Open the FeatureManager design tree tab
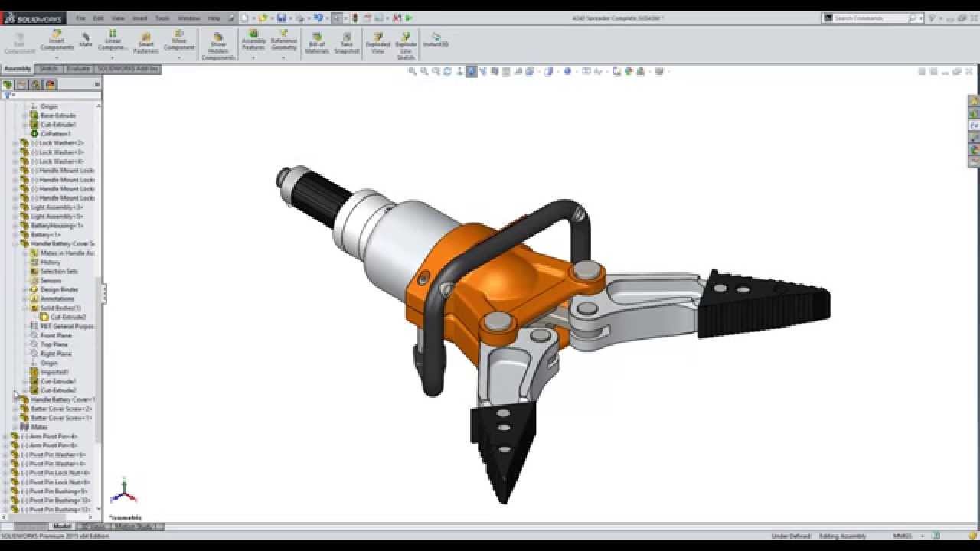Viewport: 980px width, 551px height. click(x=8, y=84)
